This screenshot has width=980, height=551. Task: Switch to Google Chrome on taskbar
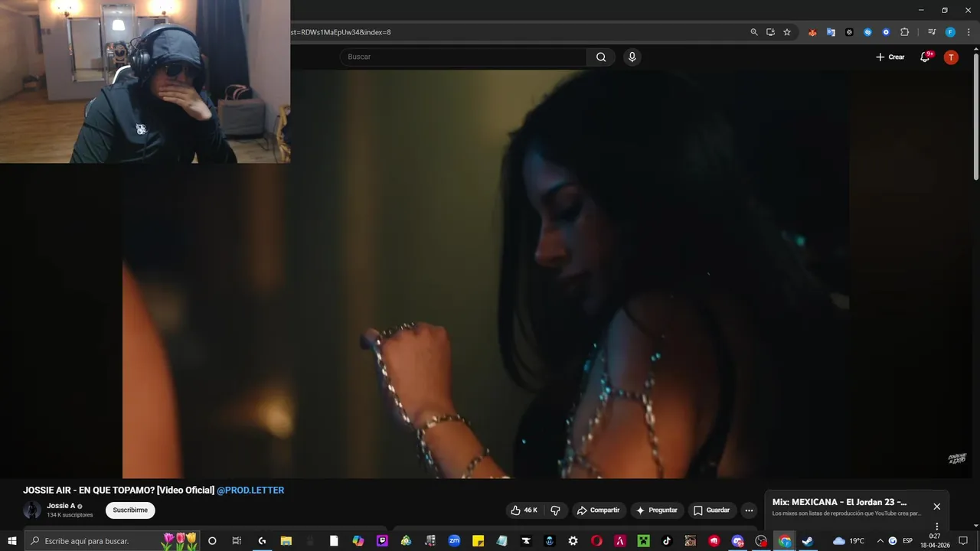[785, 541]
